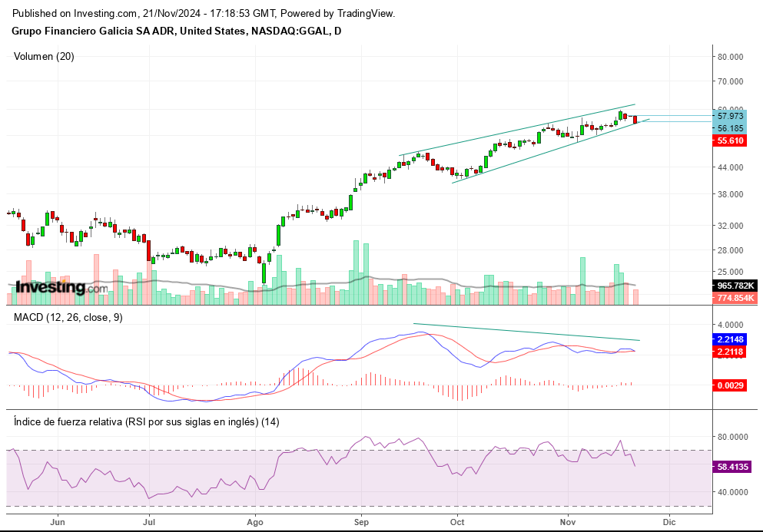Click the 28.000 price axis label
The height and width of the screenshot is (532, 763).
pyautogui.click(x=731, y=250)
